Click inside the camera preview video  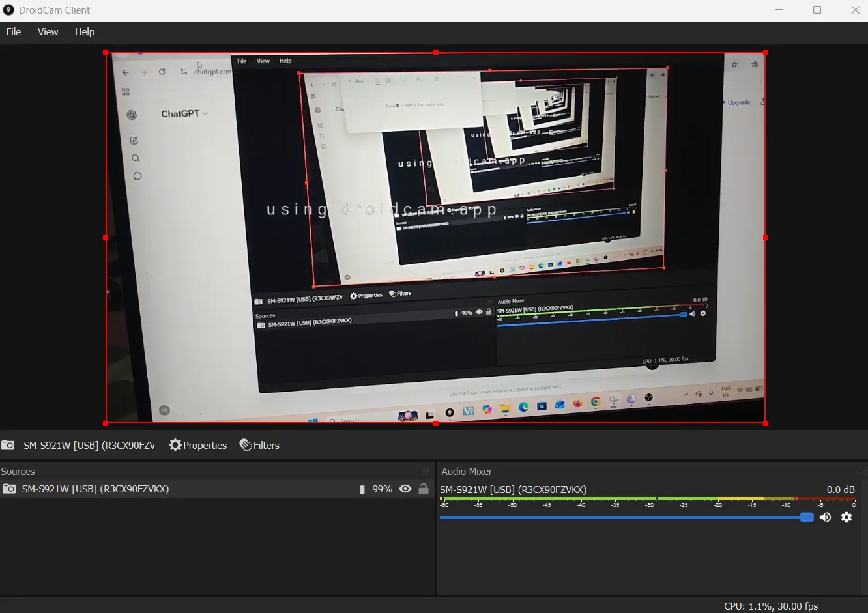click(x=435, y=238)
